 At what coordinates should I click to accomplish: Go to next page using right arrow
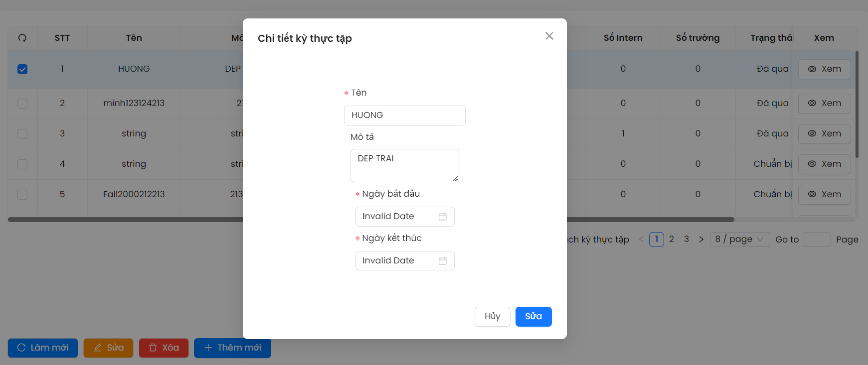coord(701,240)
